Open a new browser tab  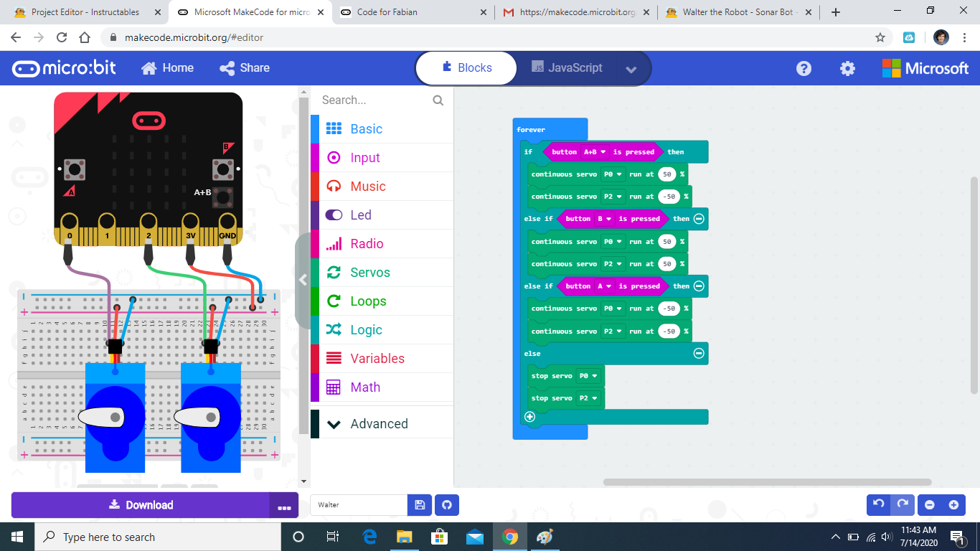click(x=836, y=12)
